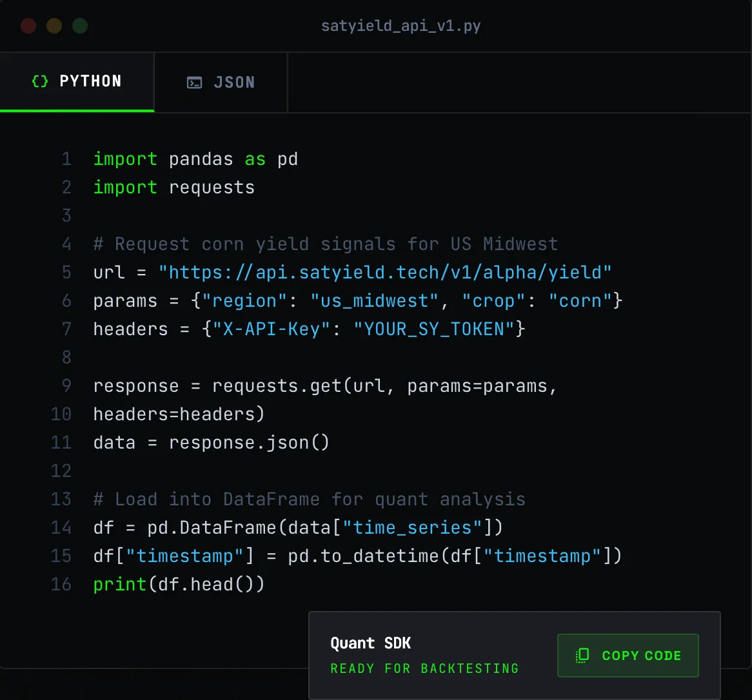Image resolution: width=752 pixels, height=700 pixels.
Task: Click the terminal icon on the JSON tab
Action: click(x=194, y=82)
